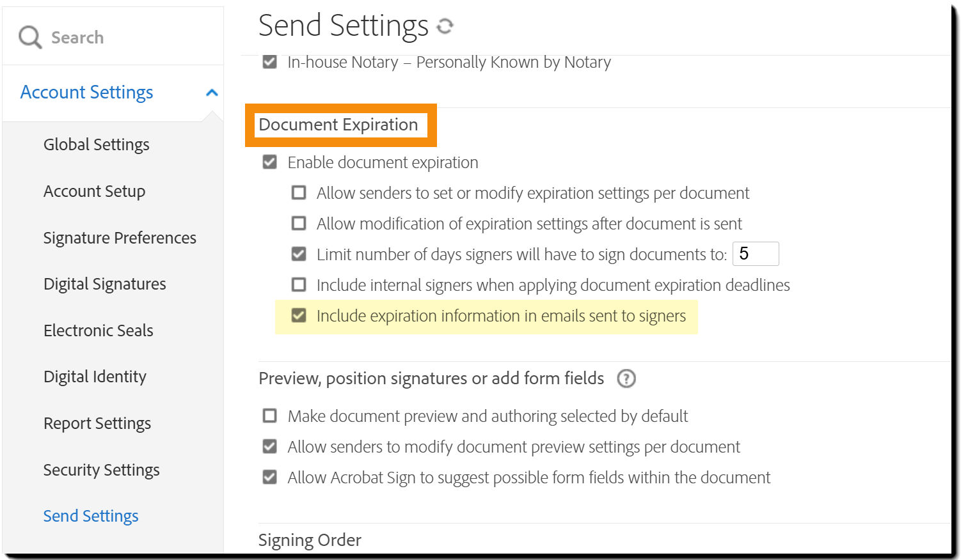Image resolution: width=961 pixels, height=560 pixels.
Task: Open the help icon beside Preview heading
Action: tap(626, 378)
